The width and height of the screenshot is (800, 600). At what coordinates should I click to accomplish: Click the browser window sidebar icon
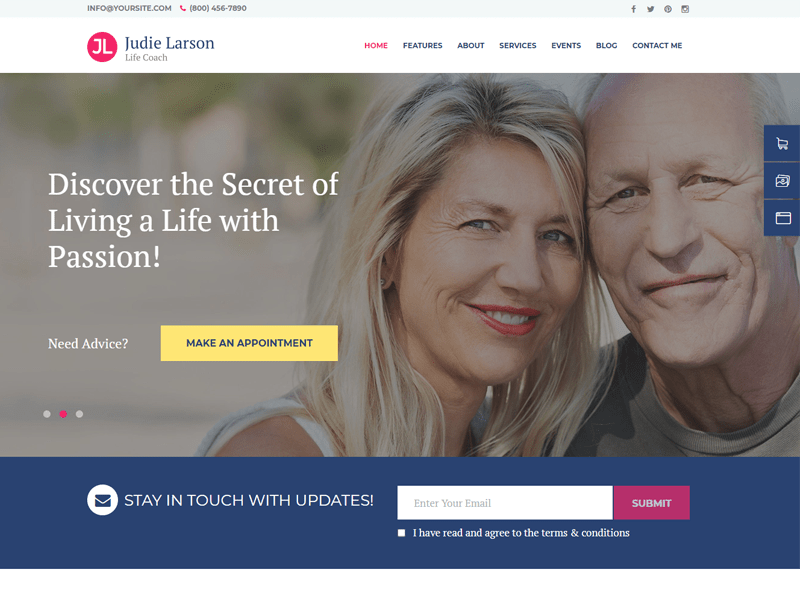[x=782, y=218]
